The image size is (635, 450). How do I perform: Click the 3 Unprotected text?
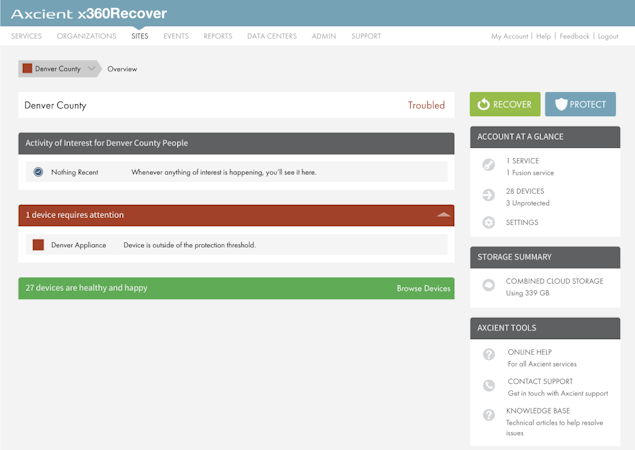[528, 203]
